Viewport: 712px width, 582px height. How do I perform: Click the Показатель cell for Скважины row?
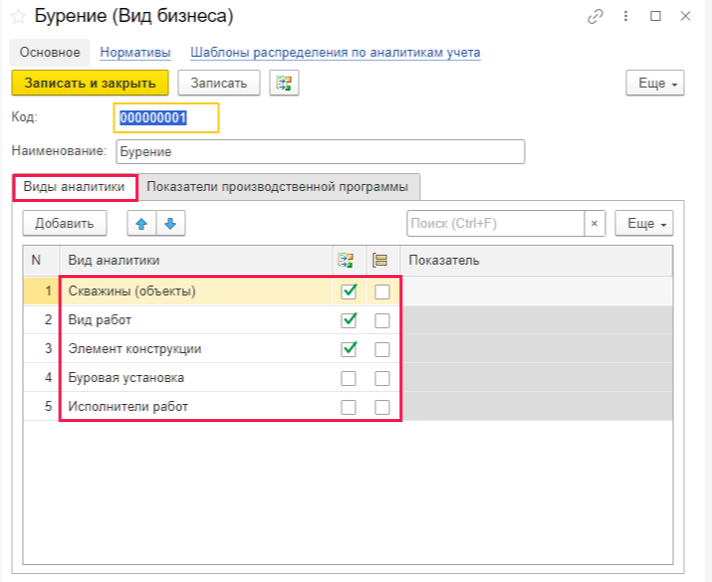point(536,291)
